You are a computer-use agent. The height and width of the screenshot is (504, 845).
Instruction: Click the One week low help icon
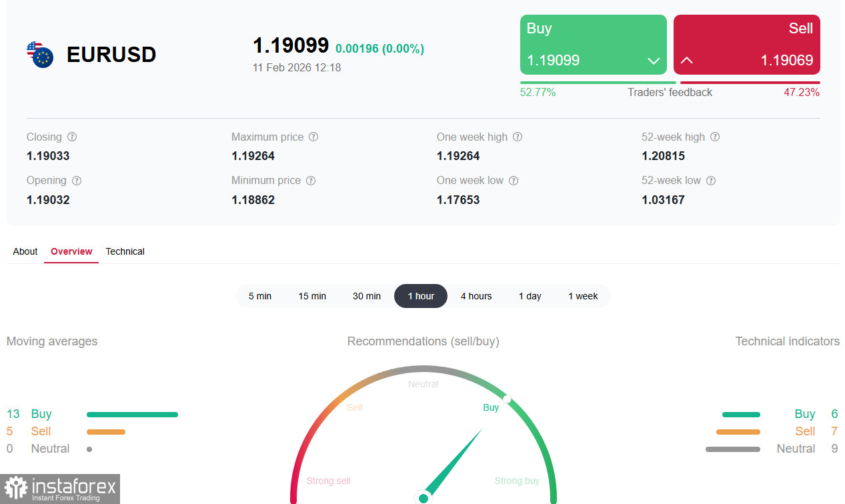tap(514, 180)
